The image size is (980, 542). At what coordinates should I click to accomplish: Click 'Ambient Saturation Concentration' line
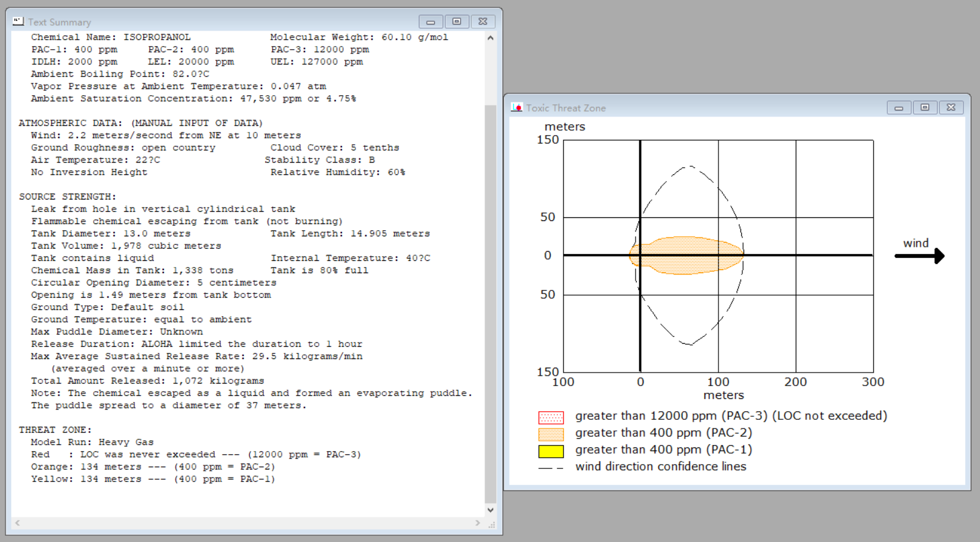click(x=193, y=99)
